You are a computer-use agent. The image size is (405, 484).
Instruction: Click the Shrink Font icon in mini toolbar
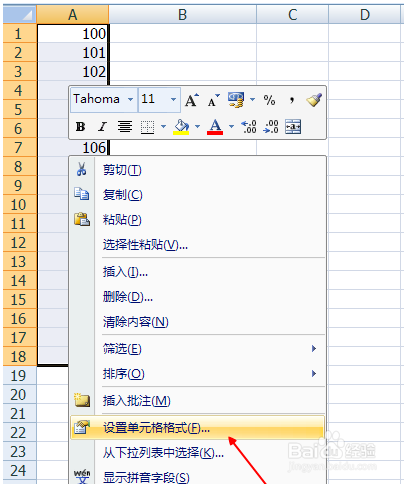click(x=214, y=100)
